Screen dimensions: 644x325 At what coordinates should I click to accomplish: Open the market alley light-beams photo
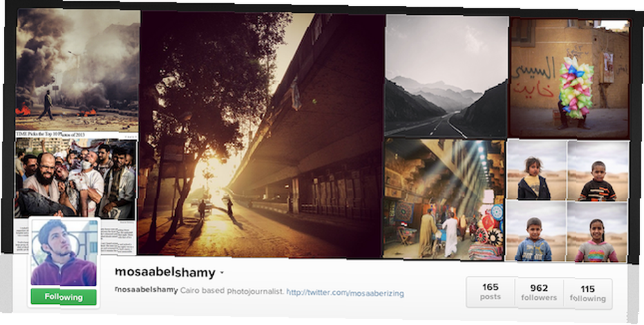click(444, 199)
